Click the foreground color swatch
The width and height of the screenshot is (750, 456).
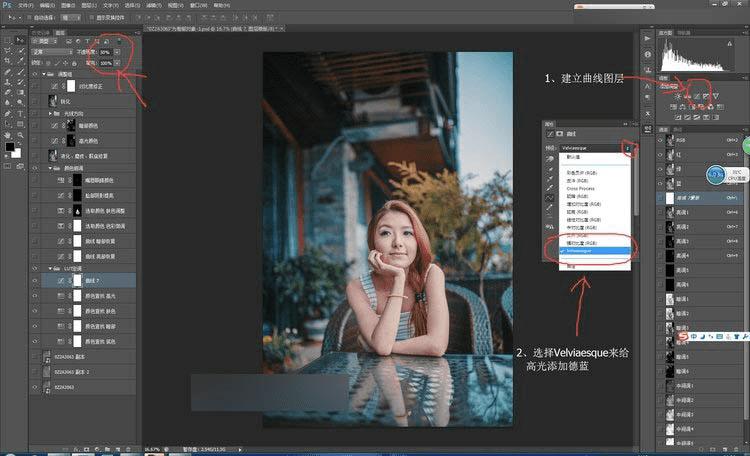(x=10, y=147)
